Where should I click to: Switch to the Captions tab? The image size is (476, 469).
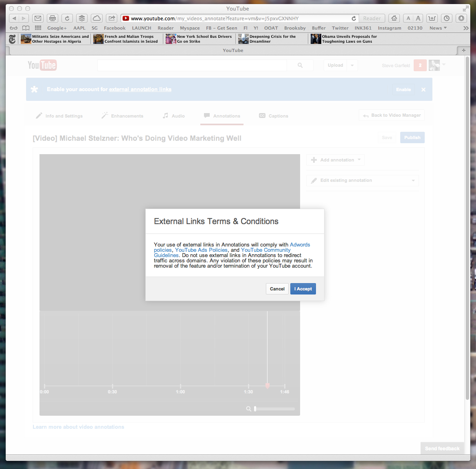click(x=274, y=116)
